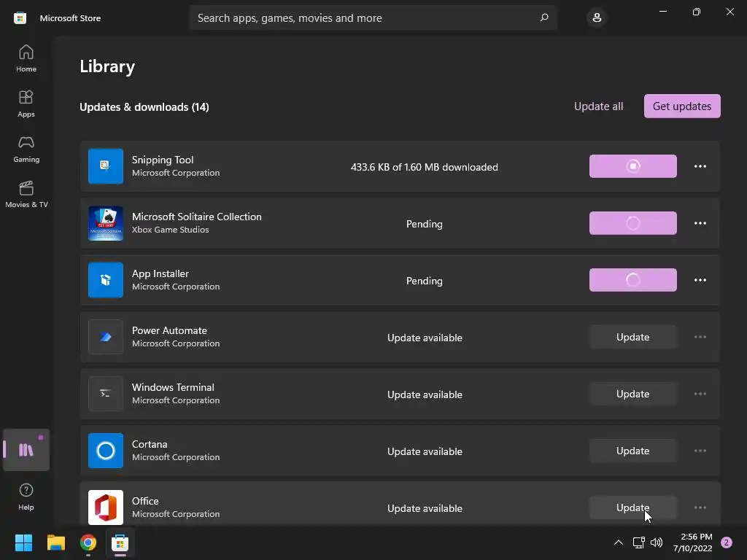
Task: Open more options for Power Automate
Action: (x=700, y=337)
